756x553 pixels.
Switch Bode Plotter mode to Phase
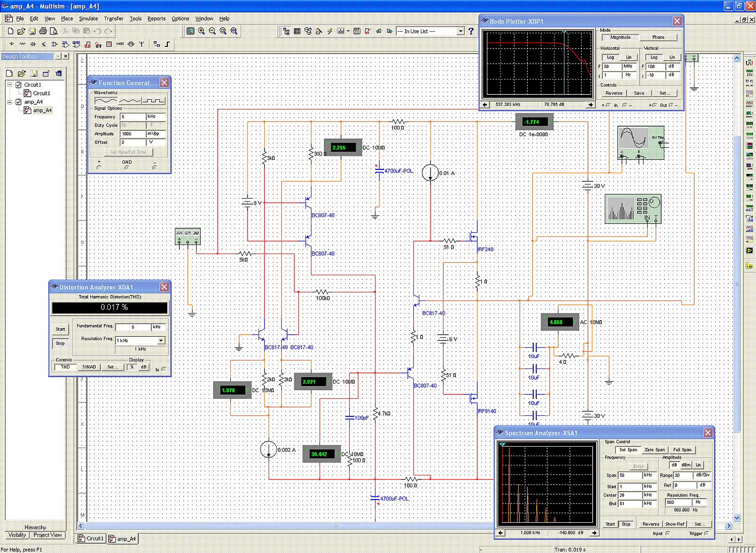[x=658, y=37]
